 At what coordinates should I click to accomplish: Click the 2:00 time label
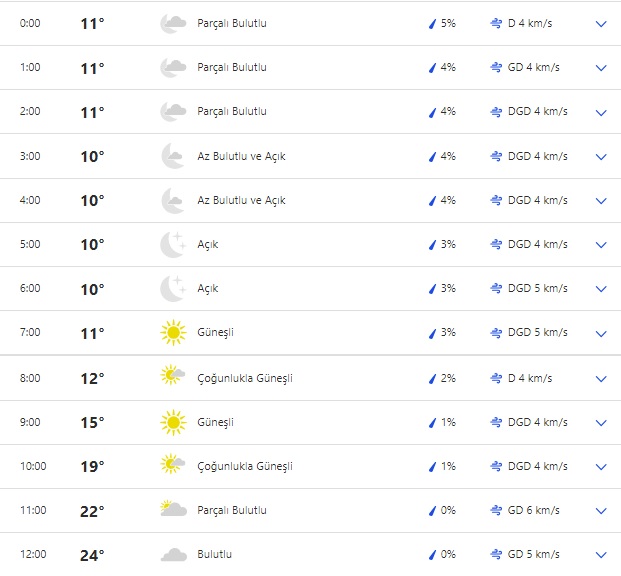[x=31, y=112]
